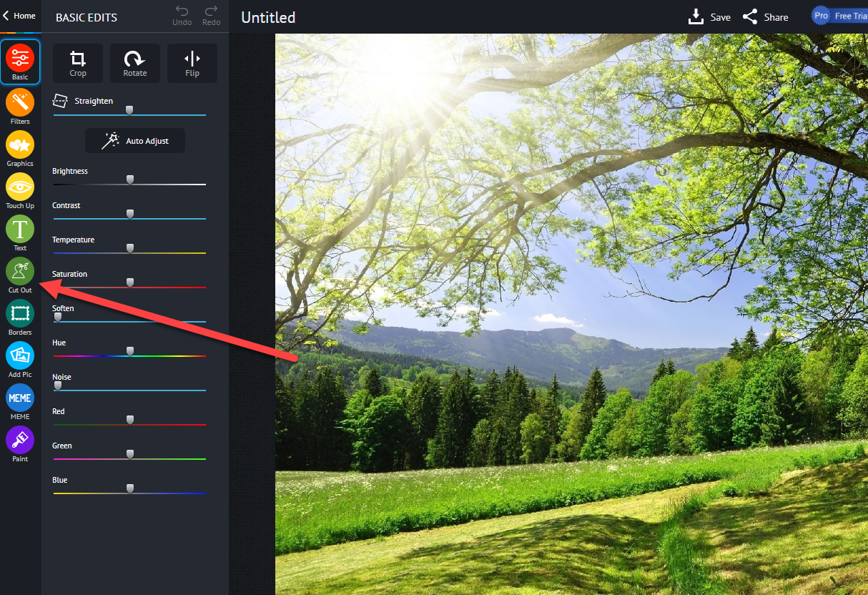Click the Soften slider handle
868x595 pixels.
coord(58,317)
